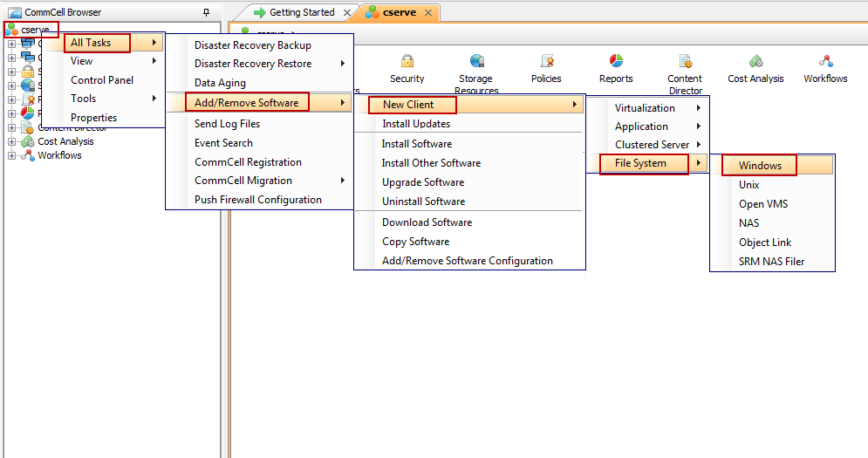This screenshot has width=868, height=458.
Task: Open the Storage Resources icon
Action: (476, 62)
